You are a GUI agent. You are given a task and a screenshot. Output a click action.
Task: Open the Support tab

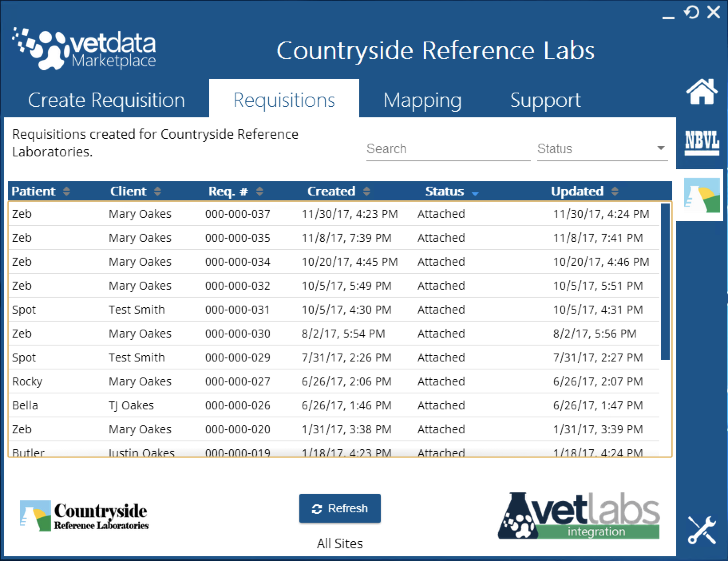point(545,100)
